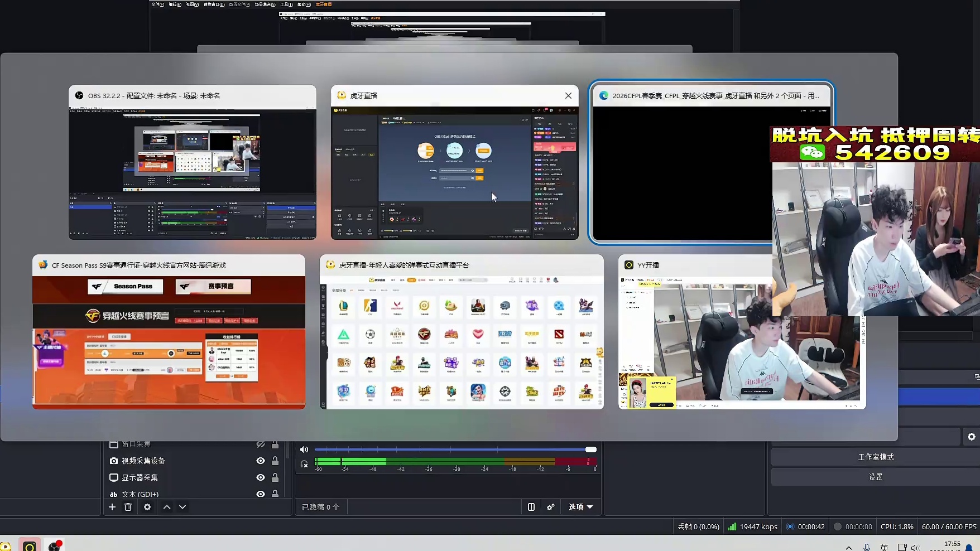This screenshot has height=551, width=980.
Task: Hide the 文本 (GDI+) source
Action: point(261,494)
